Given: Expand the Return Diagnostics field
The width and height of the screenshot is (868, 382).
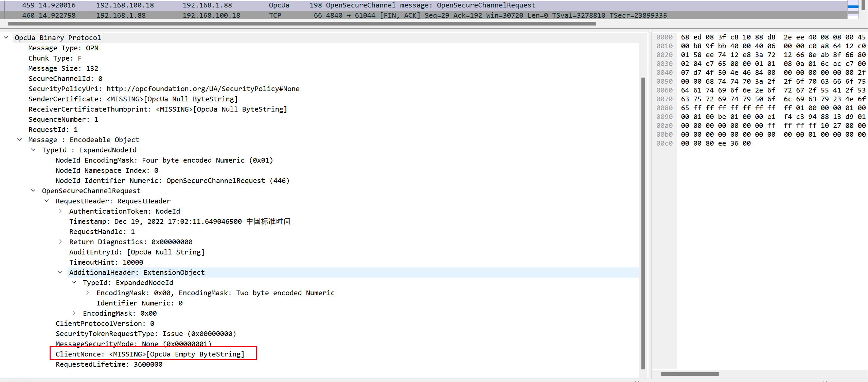Looking at the screenshot, I should tap(60, 242).
